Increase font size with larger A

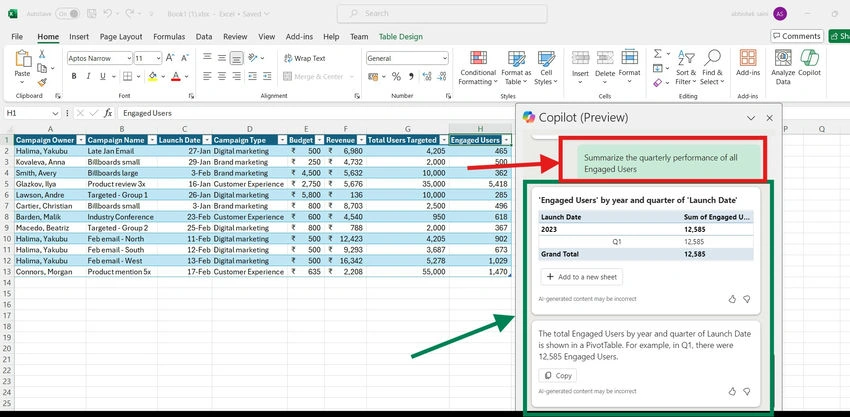pyautogui.click(x=170, y=58)
